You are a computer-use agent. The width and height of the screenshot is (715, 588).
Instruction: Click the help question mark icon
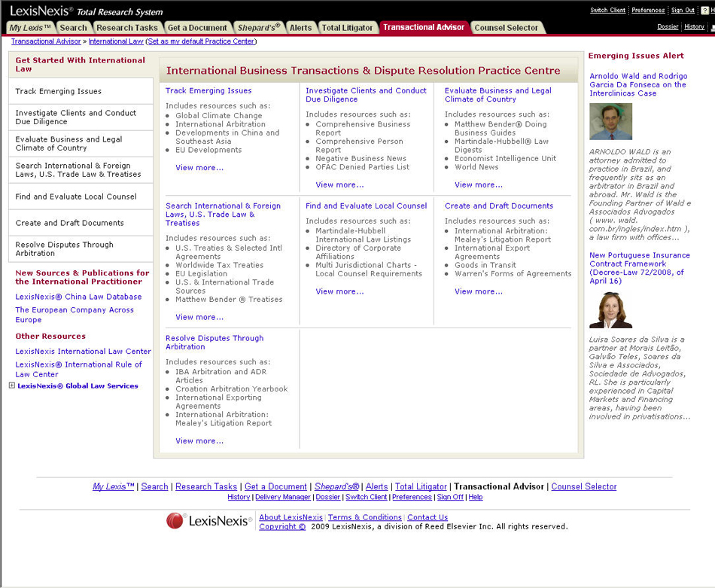click(705, 11)
